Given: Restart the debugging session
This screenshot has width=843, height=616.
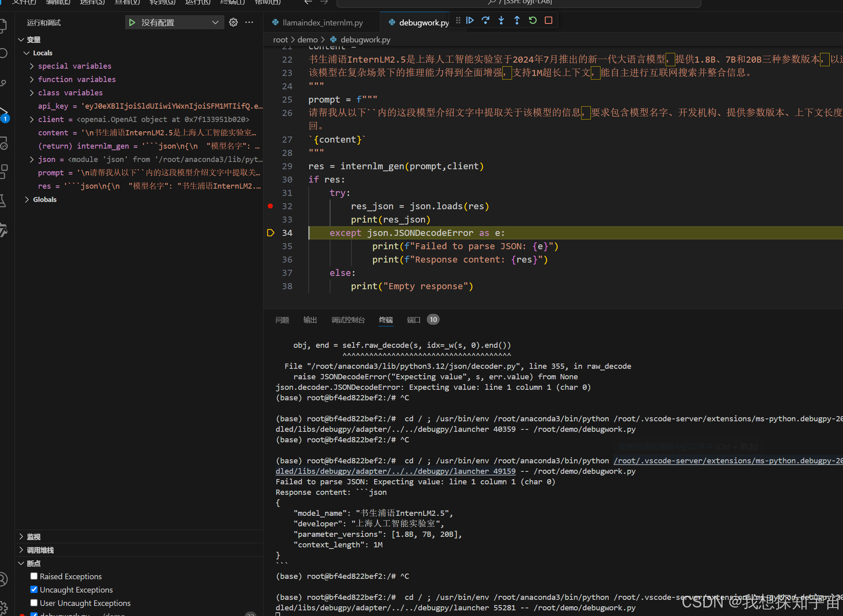Looking at the screenshot, I should [x=533, y=21].
